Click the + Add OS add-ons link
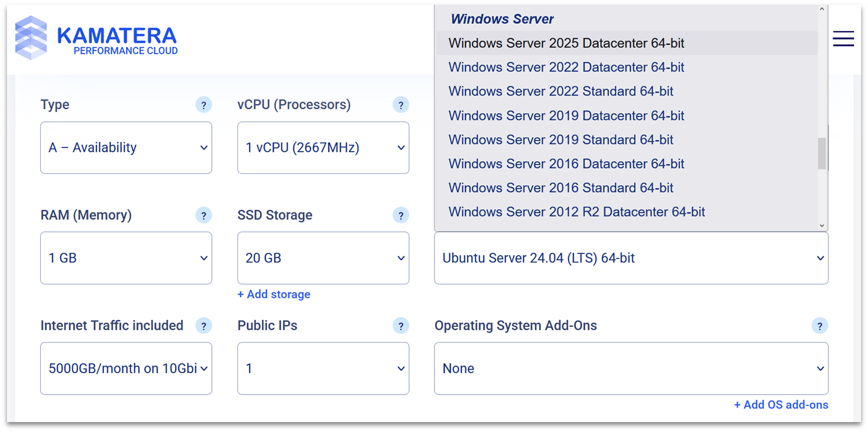The height and width of the screenshot is (432, 868). click(781, 405)
